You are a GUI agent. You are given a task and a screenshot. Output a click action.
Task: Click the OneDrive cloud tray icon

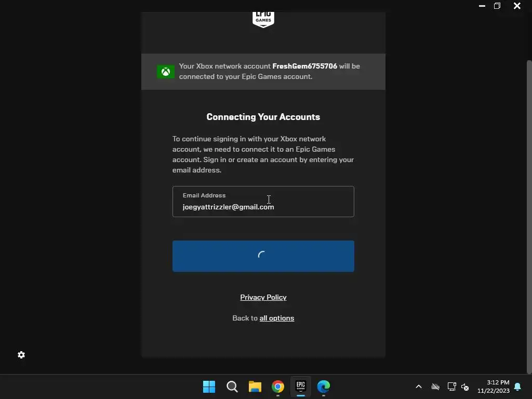pos(435,387)
